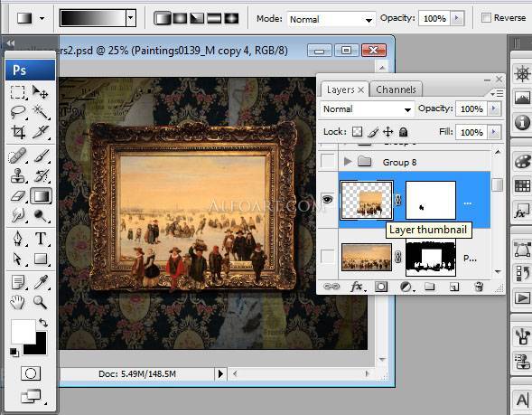The height and width of the screenshot is (415, 532).
Task: Select the Eyedropper tool
Action: (x=41, y=282)
